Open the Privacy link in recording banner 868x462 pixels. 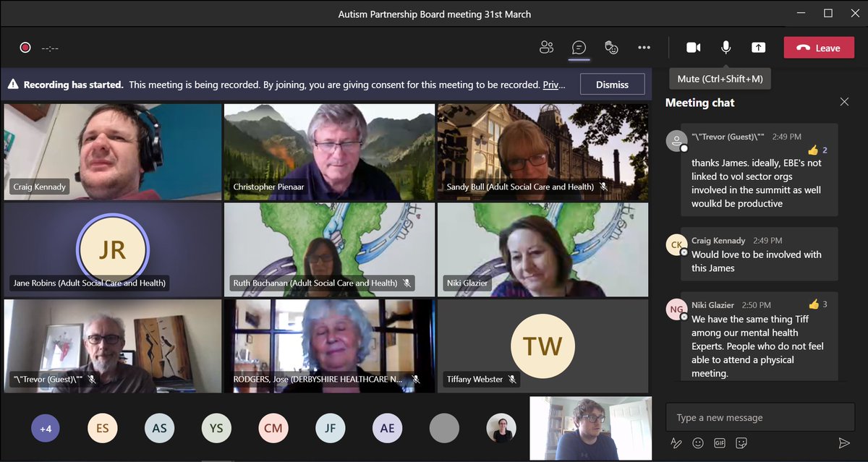(x=555, y=85)
